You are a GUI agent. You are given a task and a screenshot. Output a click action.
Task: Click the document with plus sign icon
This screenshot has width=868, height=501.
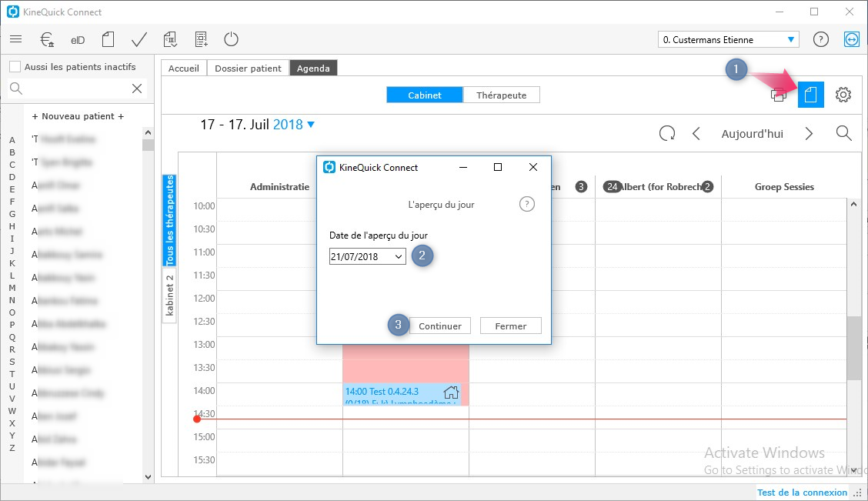tap(201, 39)
